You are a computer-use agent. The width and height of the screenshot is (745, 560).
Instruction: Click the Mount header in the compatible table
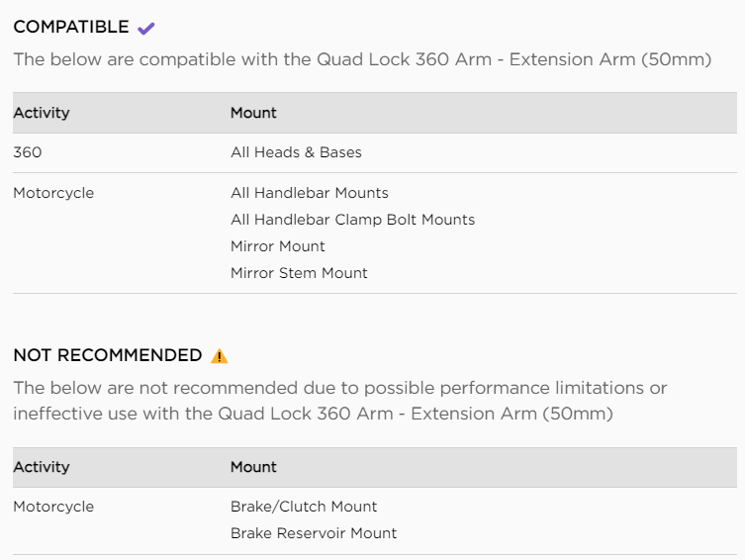click(x=253, y=113)
